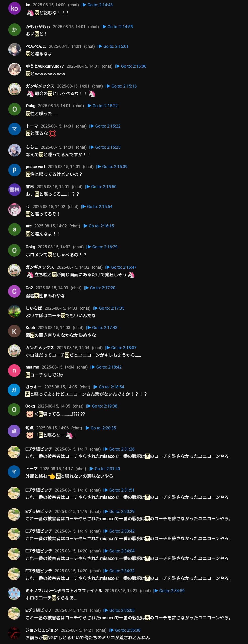Jump to timestamp 2:14:43 in ko's message
Screen dimensions: 248x644
pos(97,5)
